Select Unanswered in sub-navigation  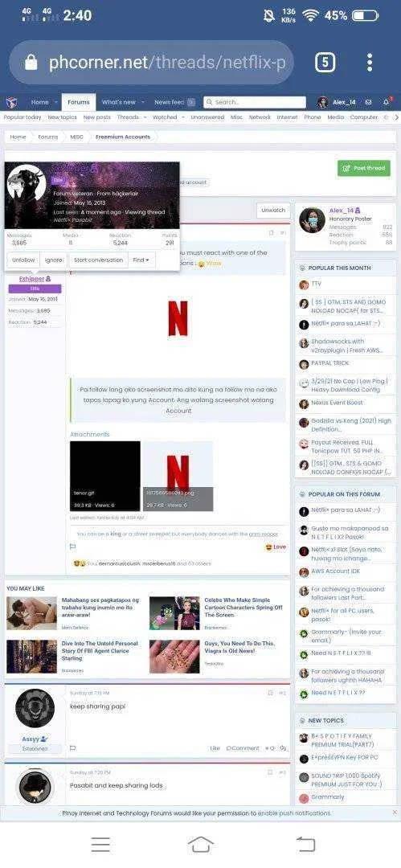pos(207,117)
